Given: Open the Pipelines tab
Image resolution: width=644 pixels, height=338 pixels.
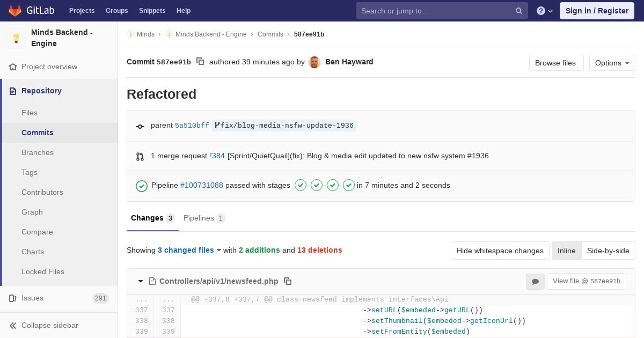Looking at the screenshot, I should (x=204, y=218).
